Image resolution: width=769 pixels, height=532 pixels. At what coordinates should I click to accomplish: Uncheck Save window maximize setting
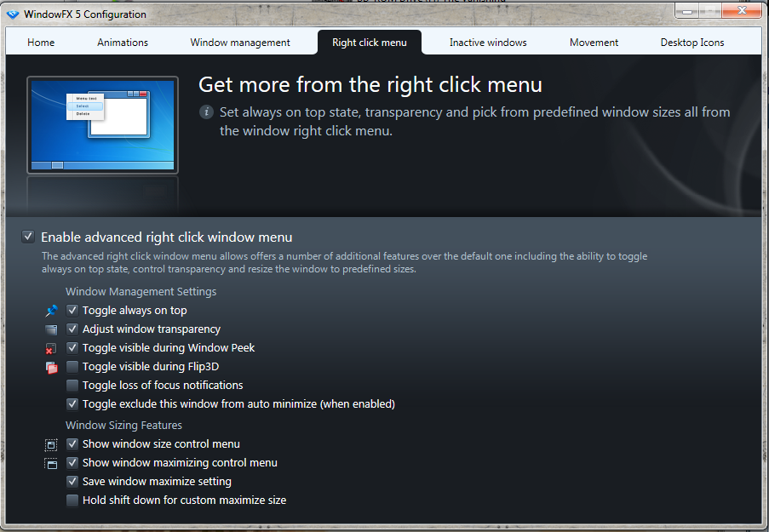tap(72, 482)
